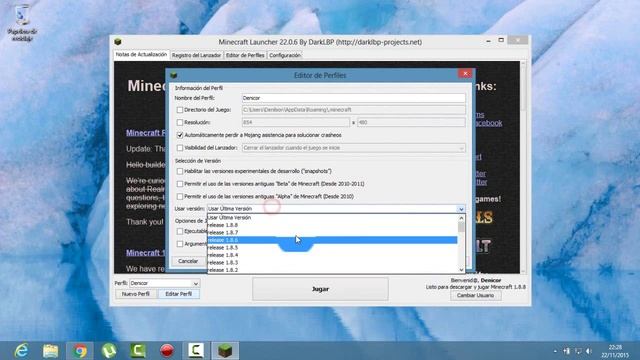Select the Minecraft grass block taskbar icon
Screen dimensions: 640x360
[x=225, y=351]
